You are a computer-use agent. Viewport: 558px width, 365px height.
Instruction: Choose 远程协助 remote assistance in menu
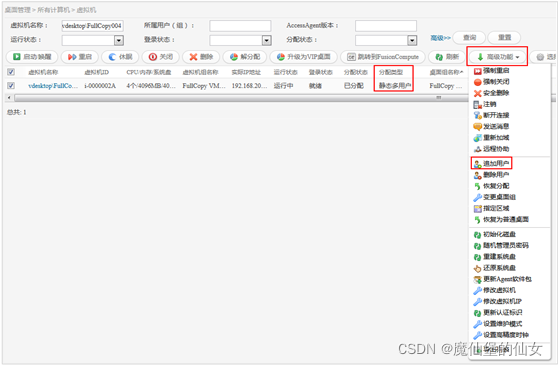[491, 149]
